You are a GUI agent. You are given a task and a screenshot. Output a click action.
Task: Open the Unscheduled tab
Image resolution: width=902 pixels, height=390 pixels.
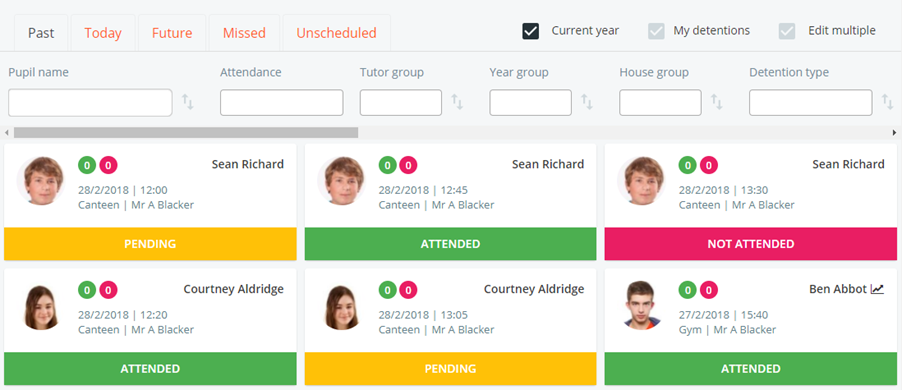(337, 33)
